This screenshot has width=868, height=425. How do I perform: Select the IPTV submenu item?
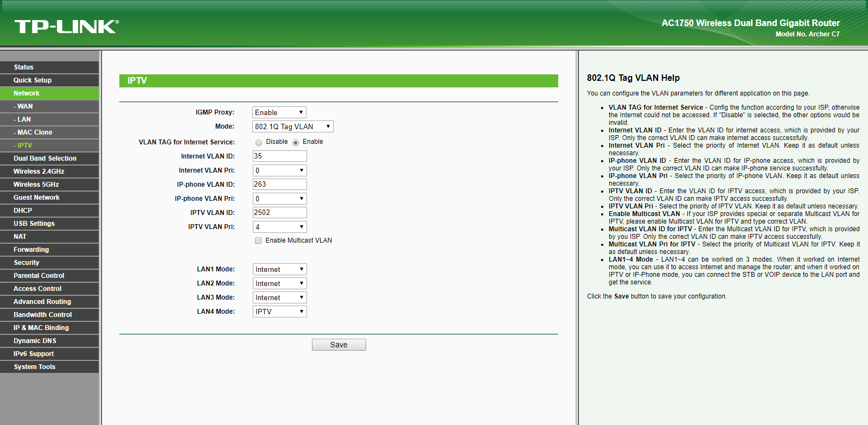click(x=49, y=145)
